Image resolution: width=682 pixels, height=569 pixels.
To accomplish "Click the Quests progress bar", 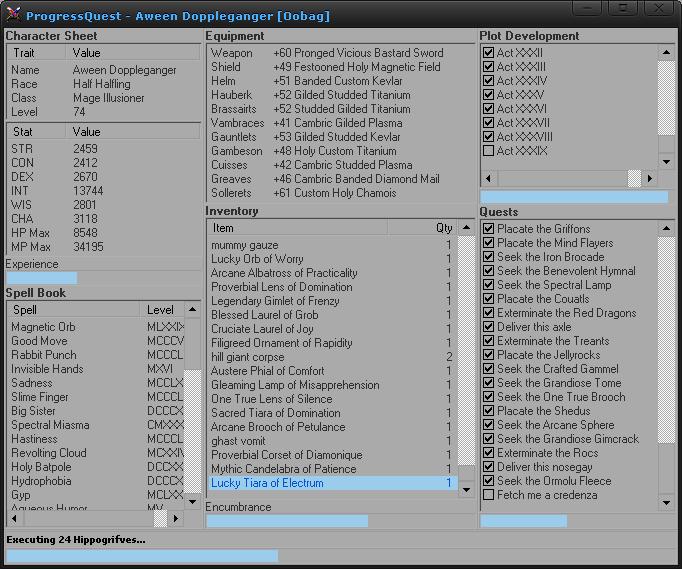I will pyautogui.click(x=578, y=521).
